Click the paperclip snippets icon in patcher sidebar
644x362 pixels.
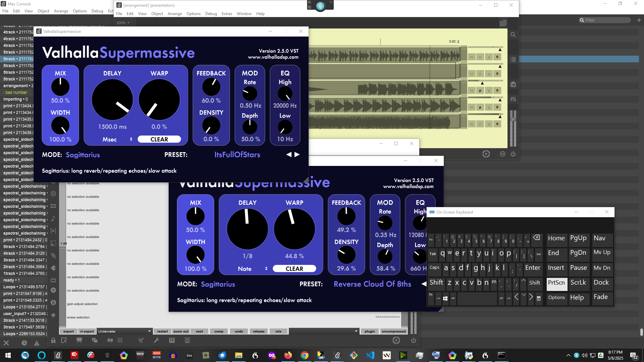53,256
